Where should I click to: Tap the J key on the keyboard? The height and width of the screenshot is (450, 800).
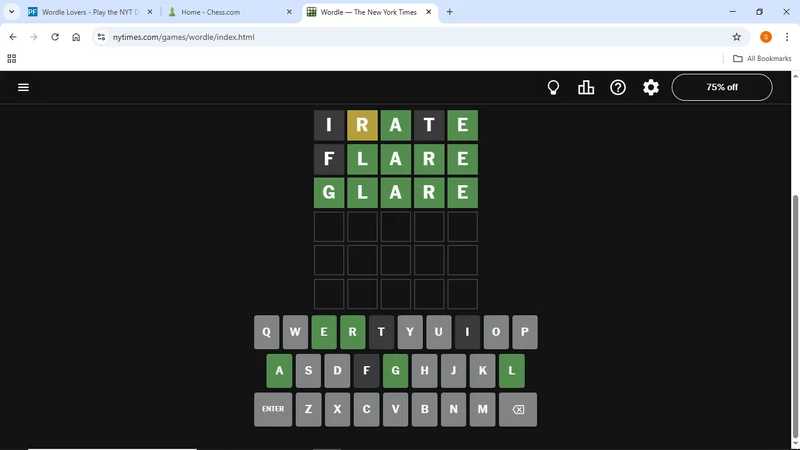pos(454,370)
